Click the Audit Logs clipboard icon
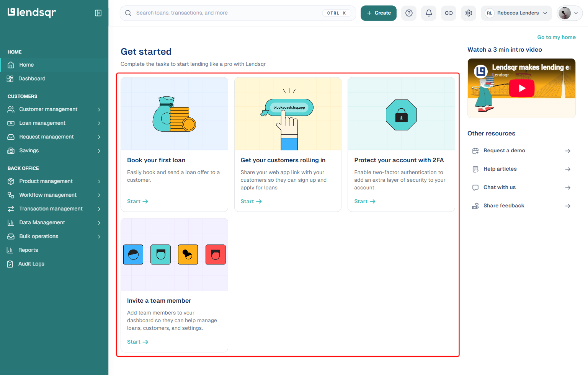Screen dimensions: 588x375 [x=10, y=264]
